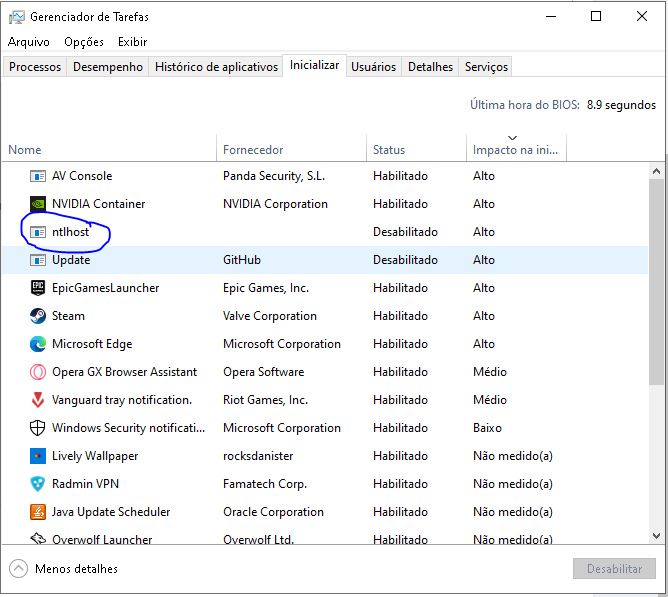Image resolution: width=668 pixels, height=597 pixels.
Task: Click Riot Games, Inc. vendor cell
Action: click(265, 400)
